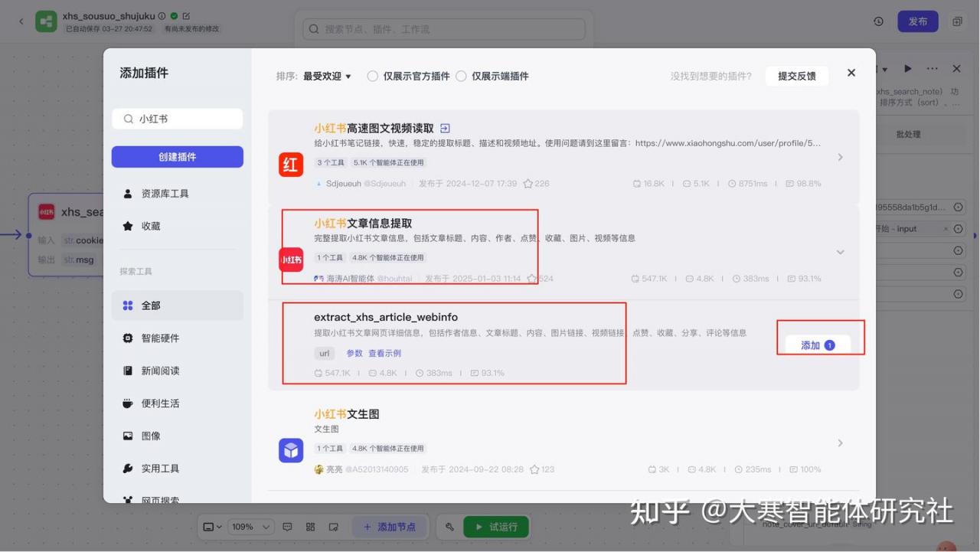This screenshot has width=980, height=552.
Task: Edit the workflow name with pencil icon
Action: [186, 15]
